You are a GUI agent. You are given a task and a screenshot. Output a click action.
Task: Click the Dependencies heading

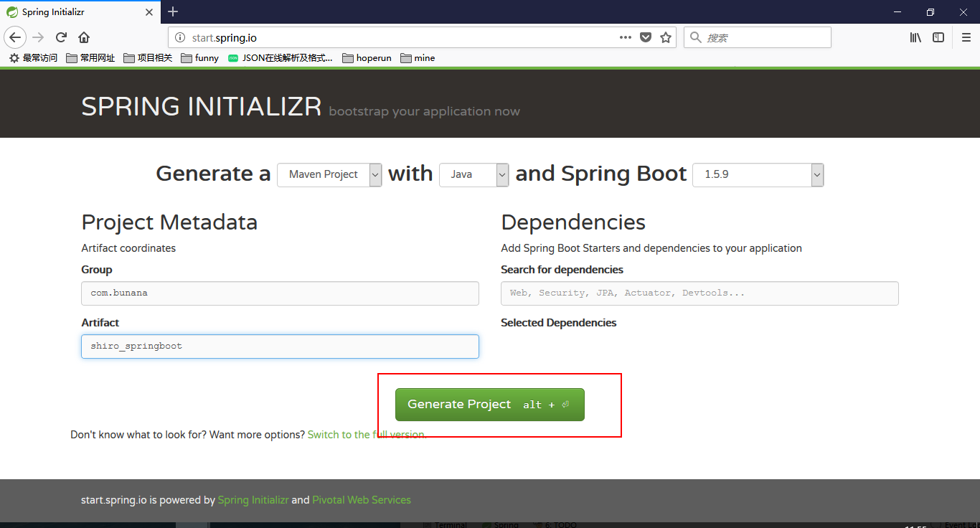pyautogui.click(x=573, y=222)
